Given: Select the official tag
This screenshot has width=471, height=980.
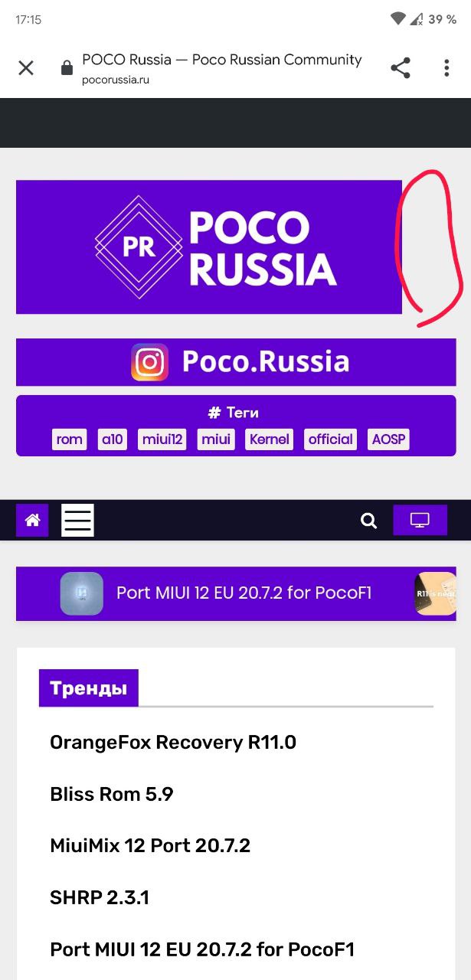Looking at the screenshot, I should (331, 439).
